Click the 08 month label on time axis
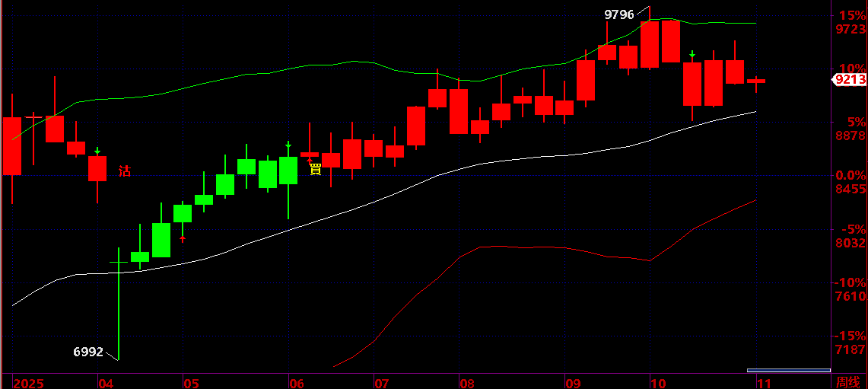The height and width of the screenshot is (389, 868). tap(467, 383)
